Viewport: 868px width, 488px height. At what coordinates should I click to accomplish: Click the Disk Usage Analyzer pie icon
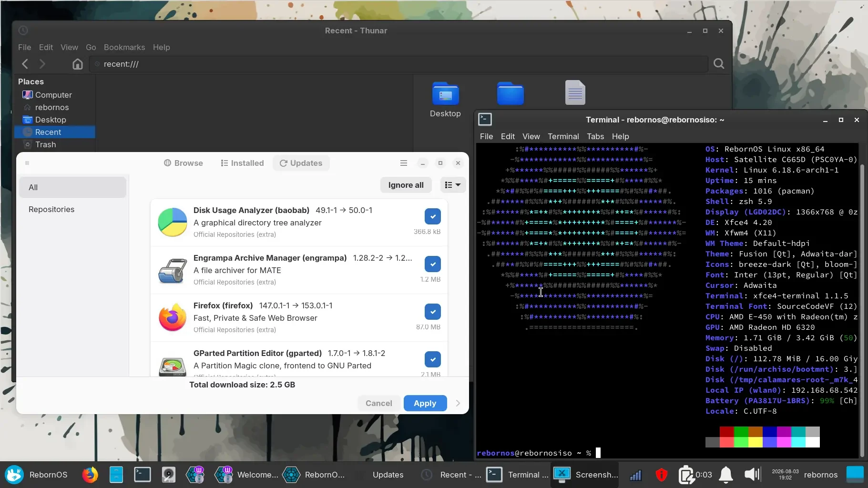(173, 222)
